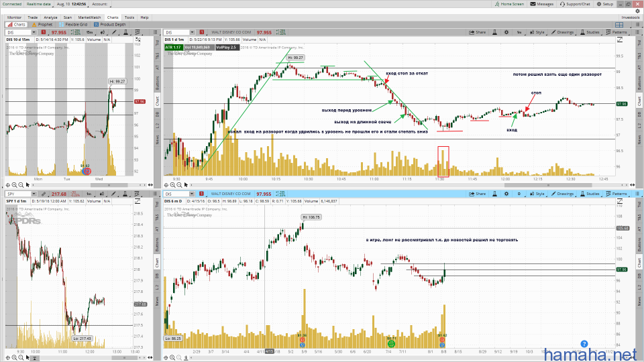Click the flask icon beside Share top-right

495,32
